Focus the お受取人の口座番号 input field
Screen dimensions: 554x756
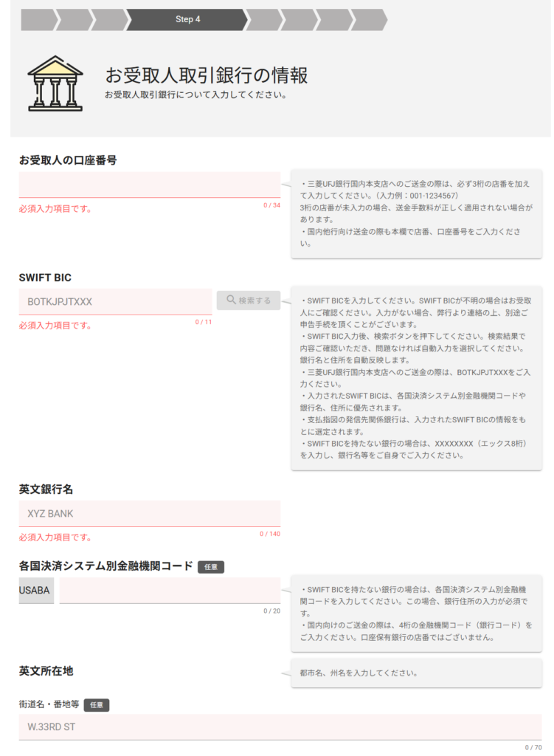click(149, 185)
